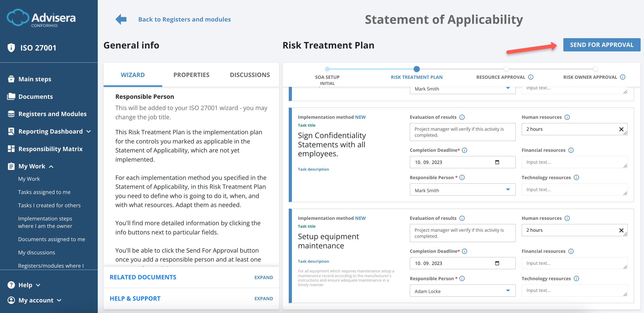The height and width of the screenshot is (313, 644).
Task: Switch to the Properties tab
Action: pos(191,75)
